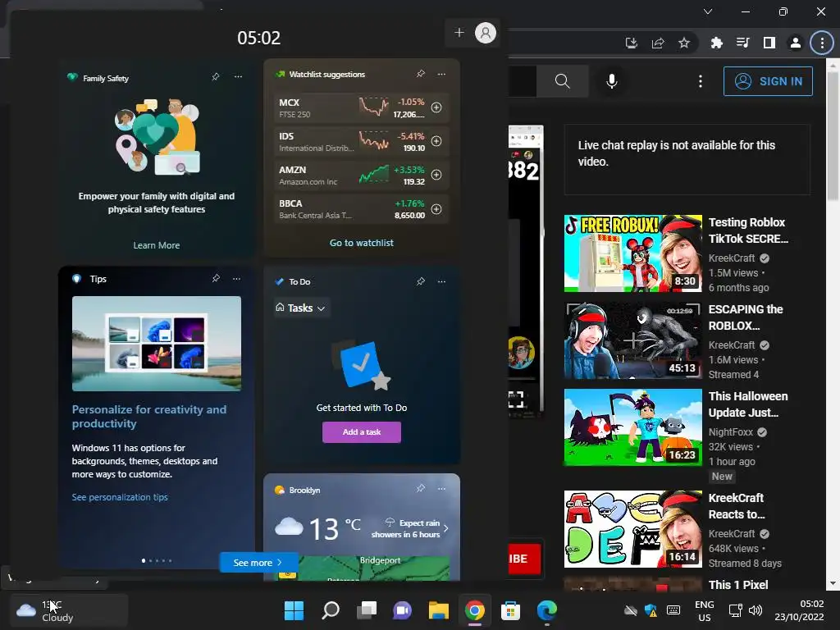This screenshot has height=630, width=840.
Task: Add IDS to the watchlist
Action: 436,141
